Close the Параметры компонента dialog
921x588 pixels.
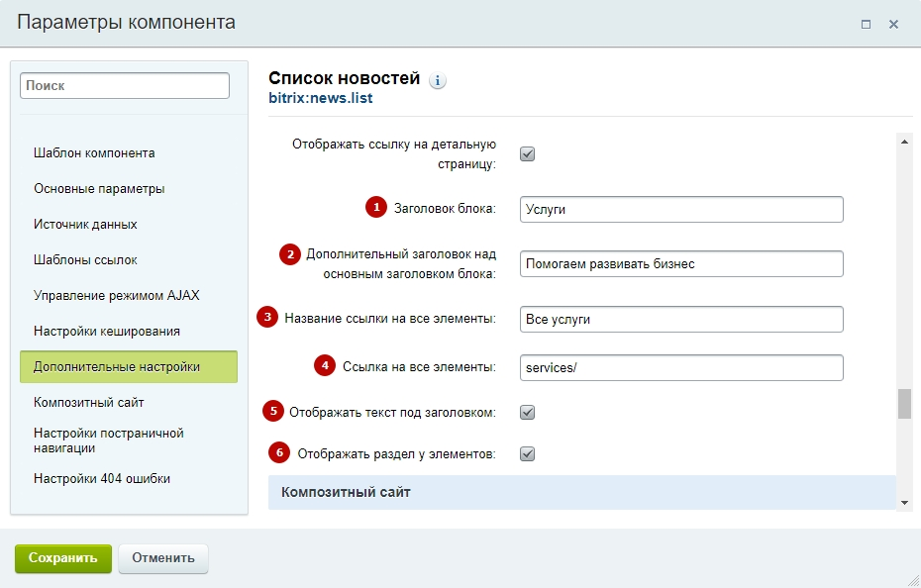click(893, 24)
